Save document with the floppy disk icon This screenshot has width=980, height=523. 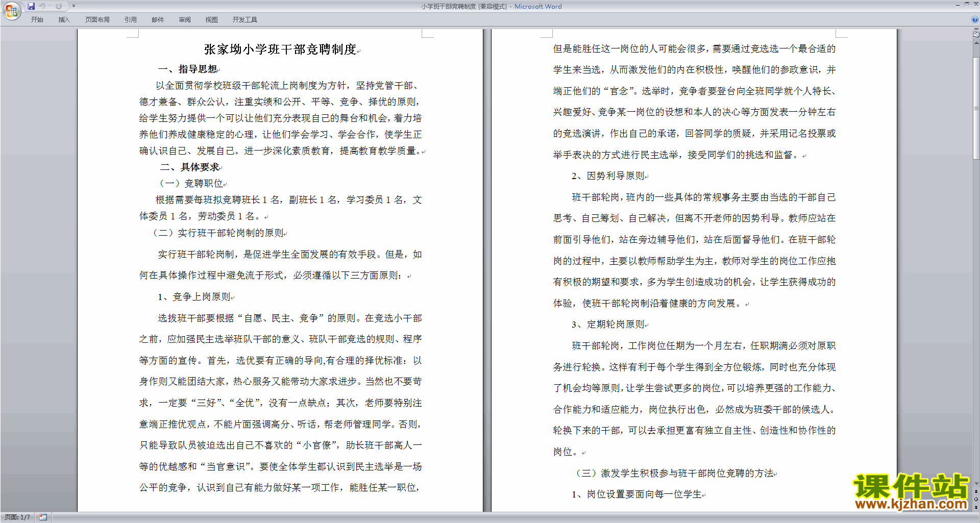click(x=31, y=6)
